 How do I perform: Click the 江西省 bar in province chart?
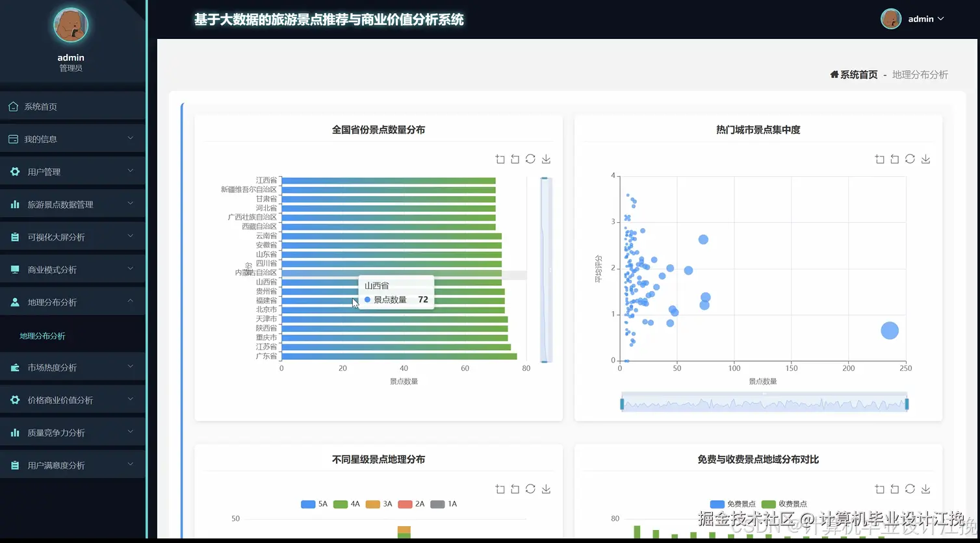click(x=389, y=181)
